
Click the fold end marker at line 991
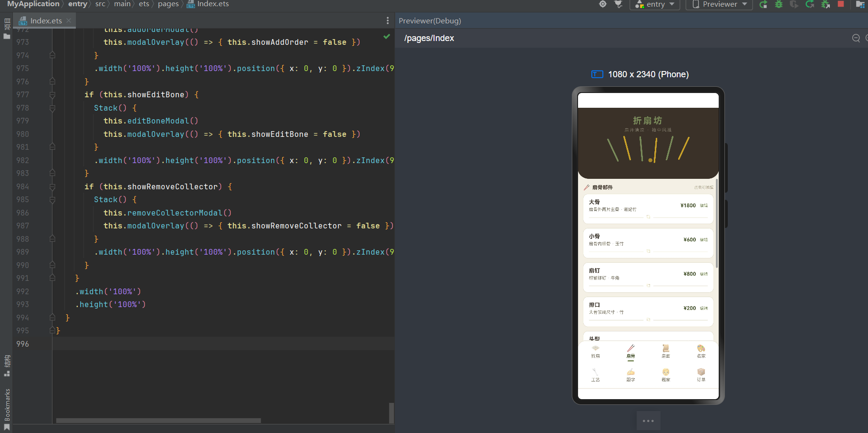(x=52, y=278)
